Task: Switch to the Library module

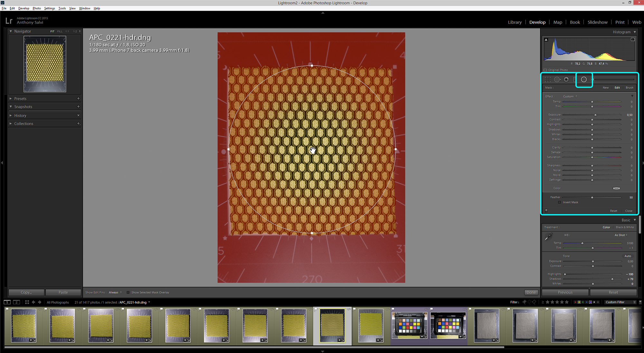Action: click(515, 22)
